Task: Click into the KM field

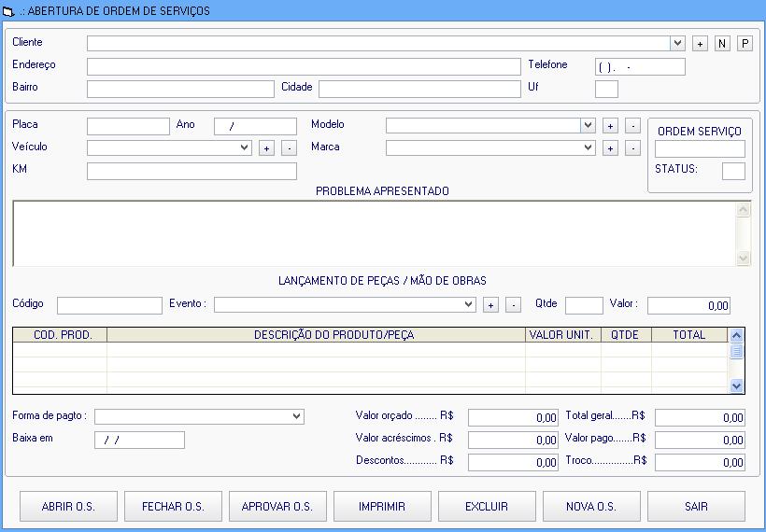Action: (191, 172)
